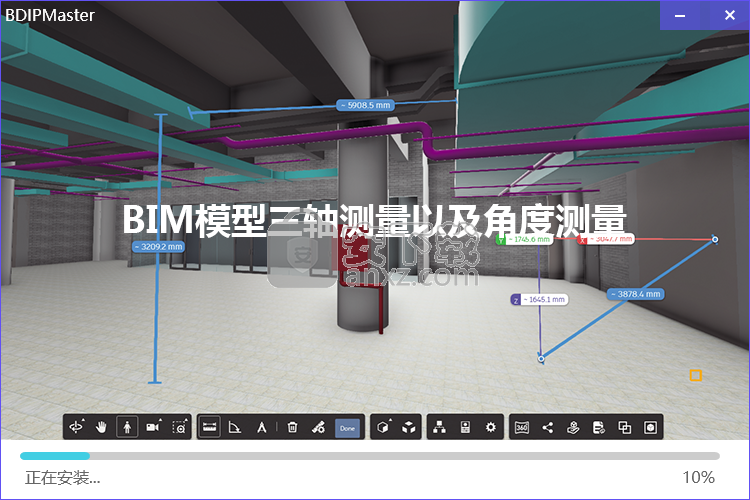Click the boxed cube icon at toolbar end

651,427
